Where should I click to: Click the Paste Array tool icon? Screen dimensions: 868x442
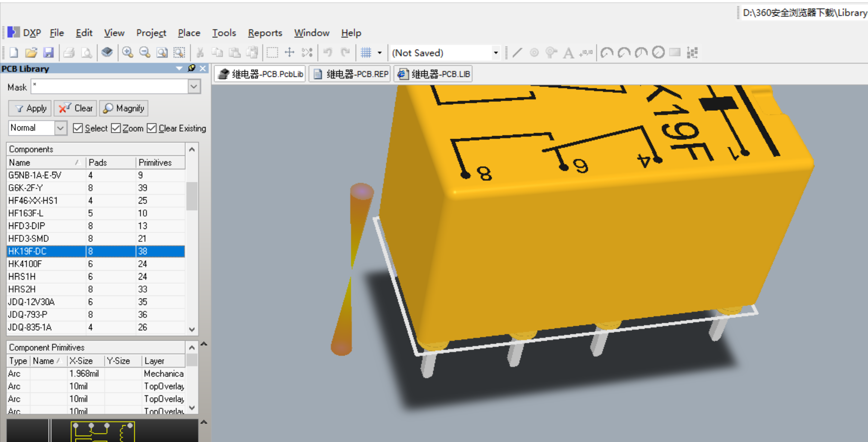[692, 53]
